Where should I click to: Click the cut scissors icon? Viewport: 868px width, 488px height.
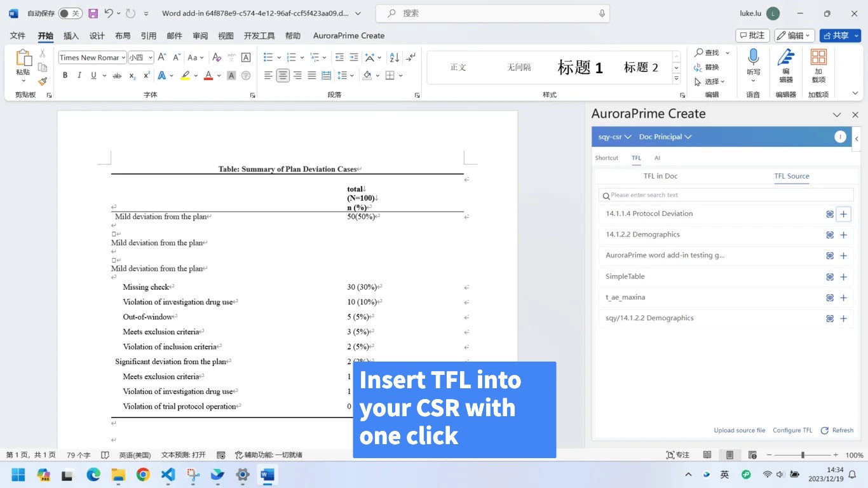tap(43, 53)
